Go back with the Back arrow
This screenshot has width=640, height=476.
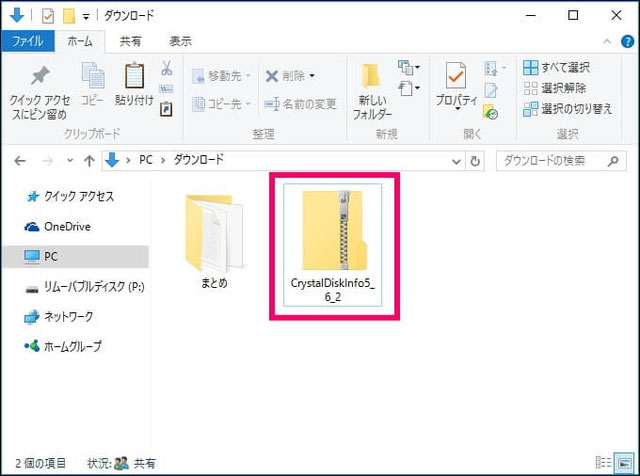point(20,161)
